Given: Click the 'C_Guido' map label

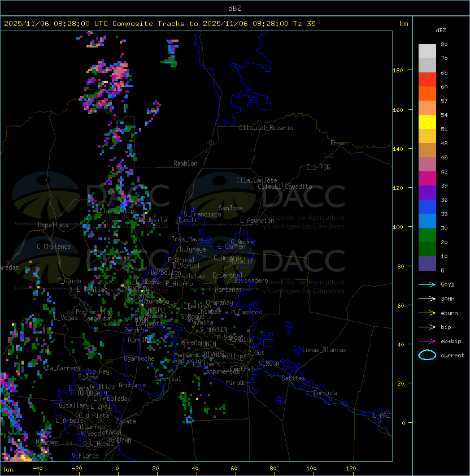Looking at the screenshot, I should pyautogui.click(x=69, y=281).
